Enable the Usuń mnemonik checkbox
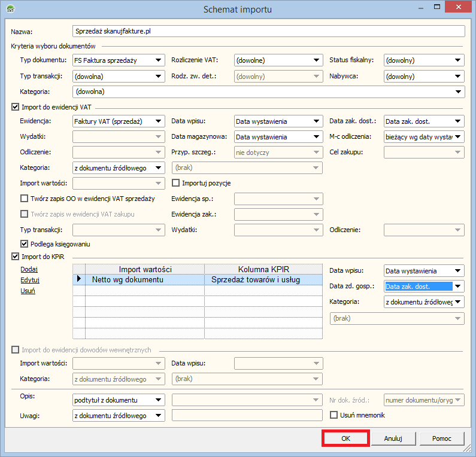Viewport: 476px width, 457px height. 335,415
